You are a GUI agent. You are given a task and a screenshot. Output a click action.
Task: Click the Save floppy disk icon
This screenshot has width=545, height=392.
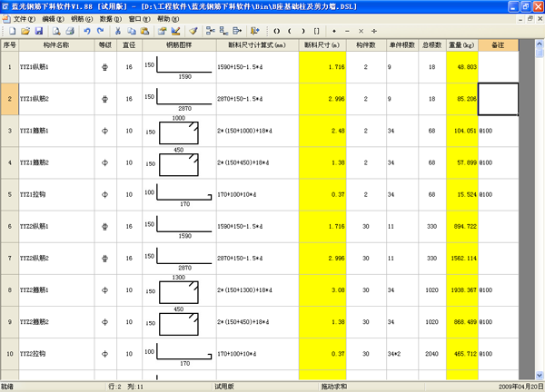coord(39,31)
